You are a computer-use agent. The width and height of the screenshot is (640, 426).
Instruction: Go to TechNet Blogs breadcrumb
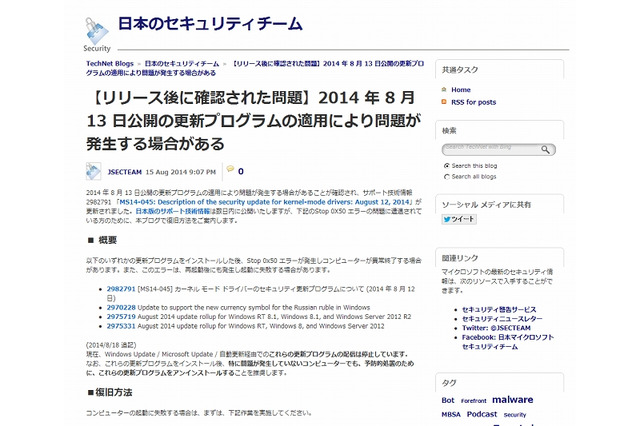pyautogui.click(x=110, y=64)
